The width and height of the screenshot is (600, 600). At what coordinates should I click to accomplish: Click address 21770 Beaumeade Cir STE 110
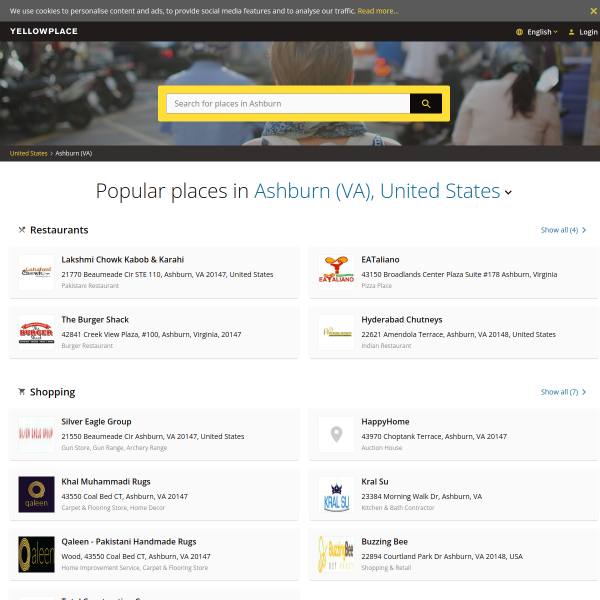click(x=167, y=274)
